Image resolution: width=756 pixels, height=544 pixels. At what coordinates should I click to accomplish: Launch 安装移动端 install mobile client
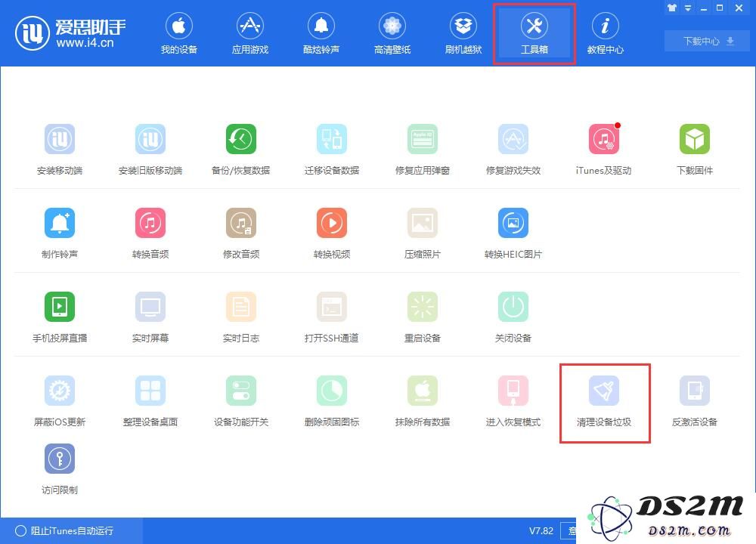coord(60,149)
